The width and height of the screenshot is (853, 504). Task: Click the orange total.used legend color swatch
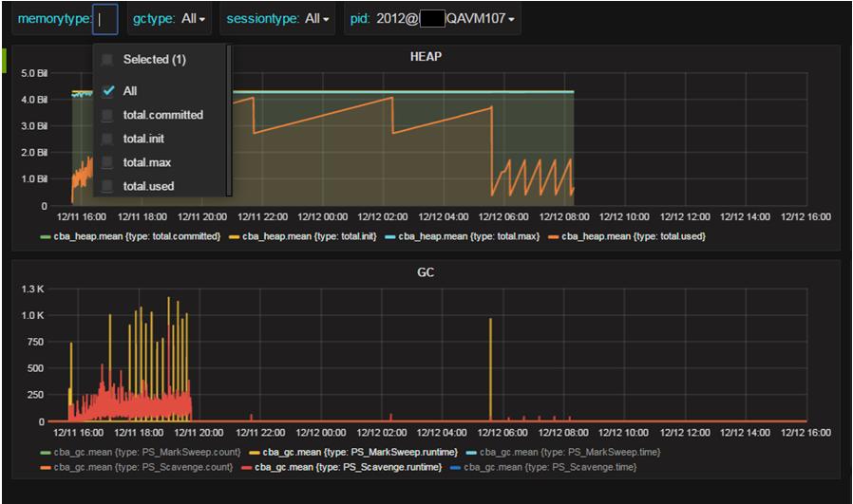[554, 237]
